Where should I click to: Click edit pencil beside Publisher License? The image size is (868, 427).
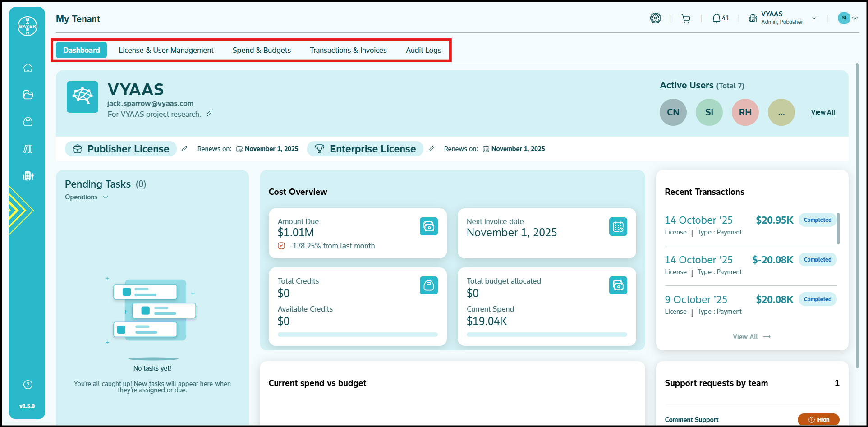click(x=184, y=149)
